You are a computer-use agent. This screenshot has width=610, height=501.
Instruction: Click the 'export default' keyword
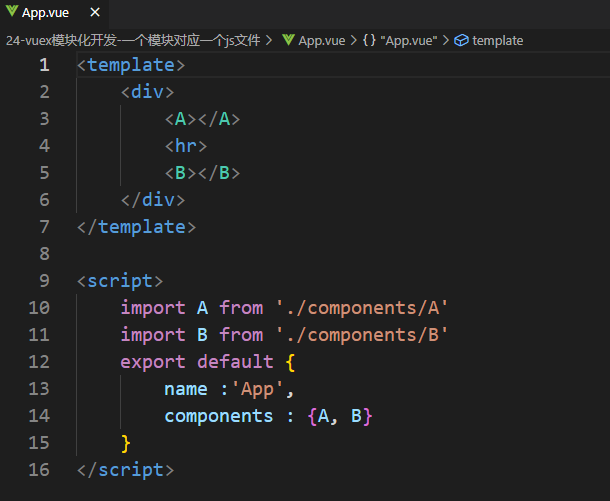tap(197, 362)
